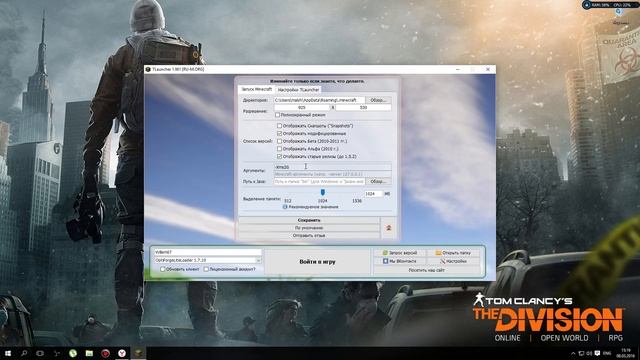This screenshot has height=360, width=640.
Task: Click the memory value field showing 1024
Action: click(374, 193)
